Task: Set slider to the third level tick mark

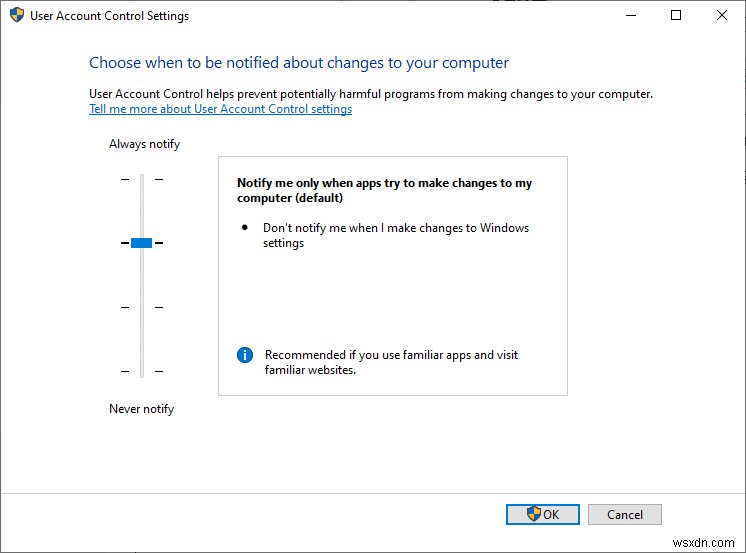Action: [x=142, y=307]
